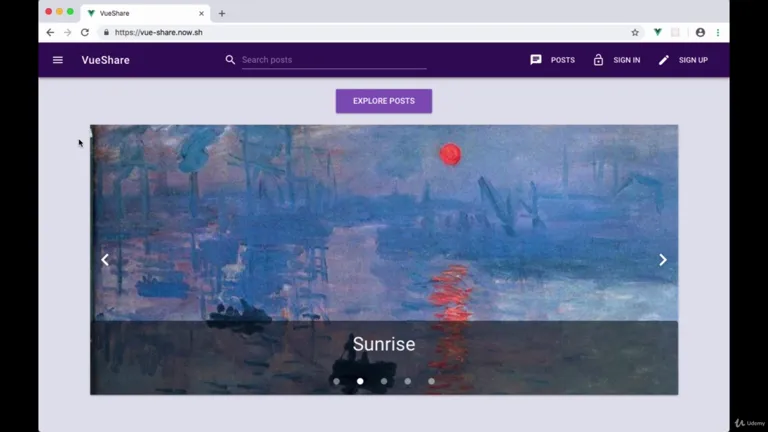Go to SIGN IN page
The image size is (768, 432).
point(627,60)
